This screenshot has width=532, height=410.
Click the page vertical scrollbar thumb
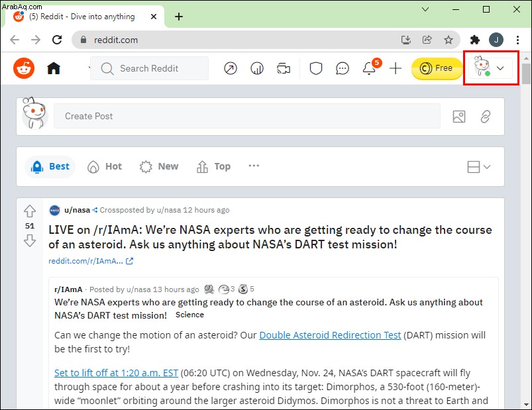(526, 74)
